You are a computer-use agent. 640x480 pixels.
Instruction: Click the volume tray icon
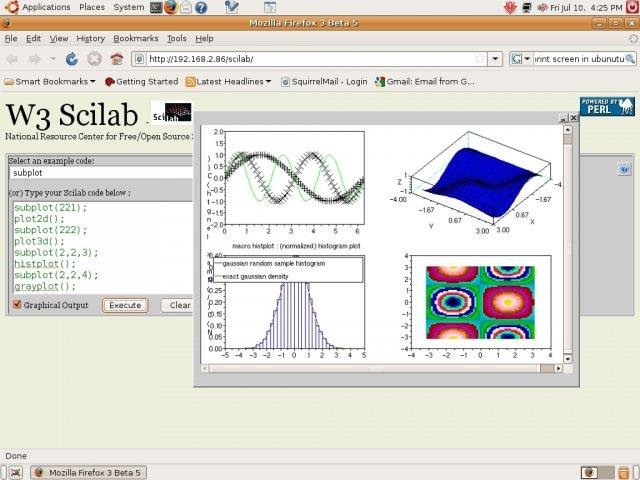coord(542,7)
